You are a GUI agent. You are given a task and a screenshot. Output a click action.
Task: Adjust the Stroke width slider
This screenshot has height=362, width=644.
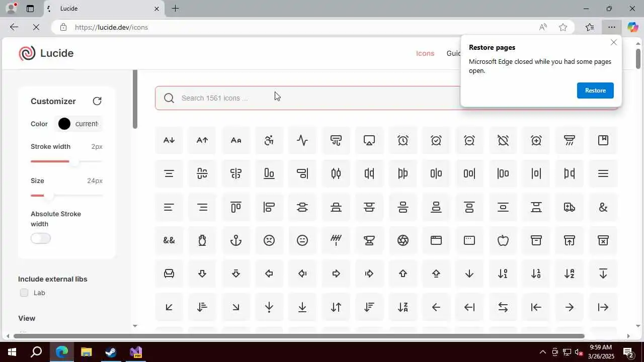click(66, 161)
